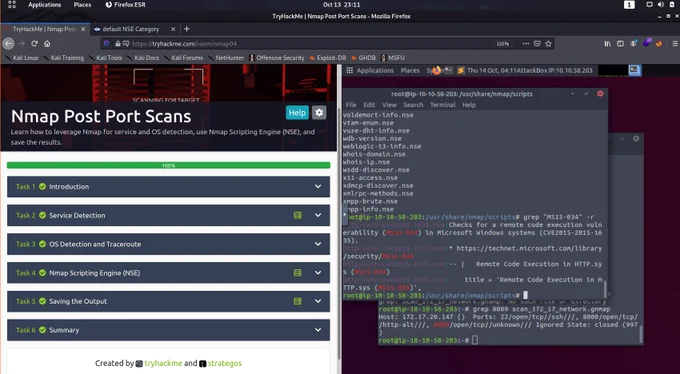This screenshot has width=680, height=374.
Task: Open the terminal Edit menu
Action: pos(369,105)
